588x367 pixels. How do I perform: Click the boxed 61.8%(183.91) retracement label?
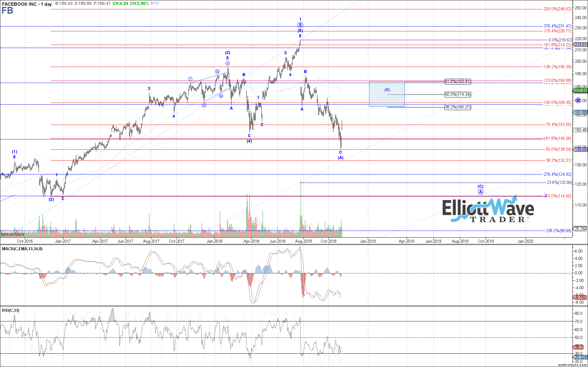point(458,81)
